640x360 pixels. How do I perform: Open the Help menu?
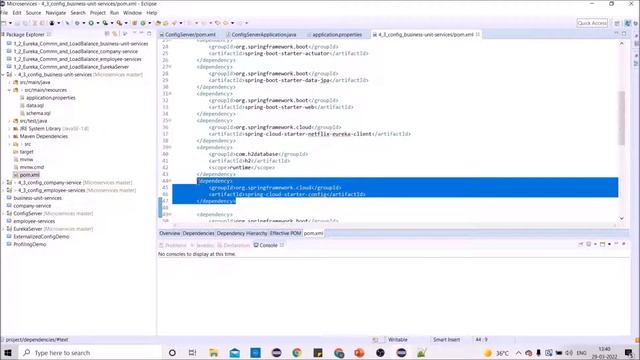[x=151, y=13]
